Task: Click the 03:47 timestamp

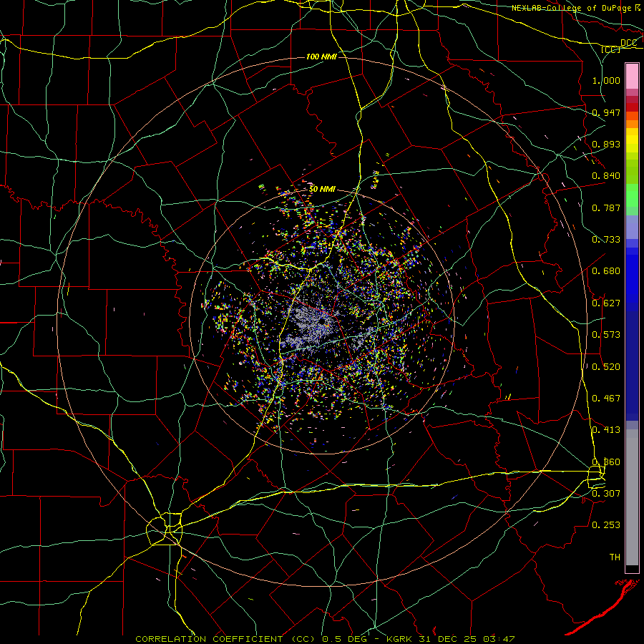Action: point(498,639)
